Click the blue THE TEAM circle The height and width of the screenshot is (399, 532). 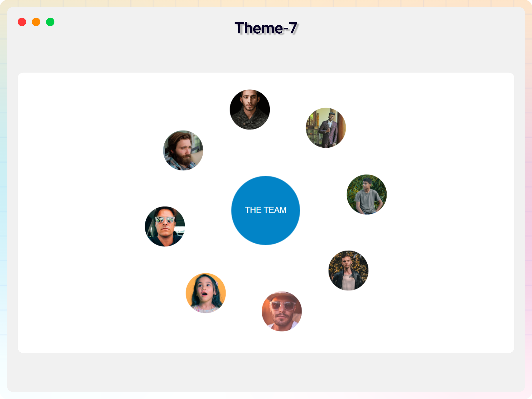point(265,226)
